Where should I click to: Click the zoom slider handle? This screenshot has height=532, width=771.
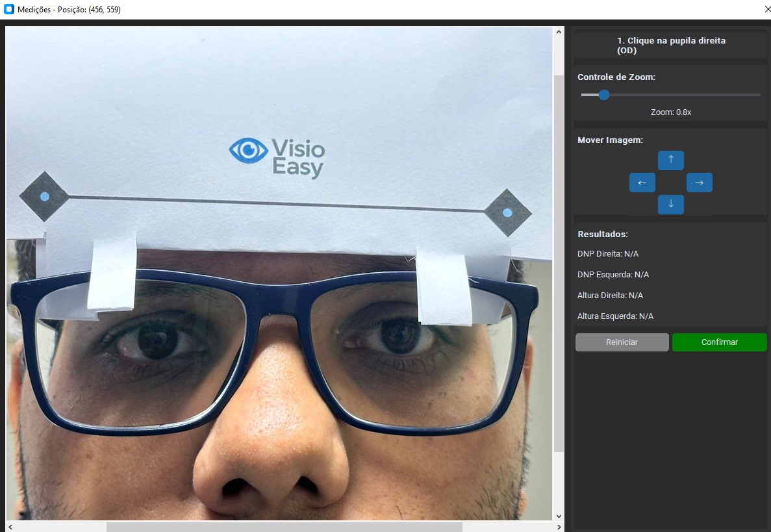point(604,95)
